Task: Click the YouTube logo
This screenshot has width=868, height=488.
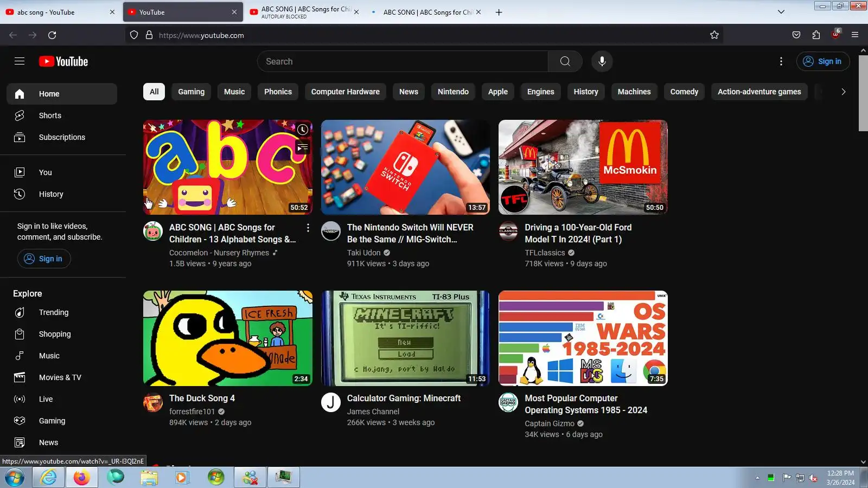Action: pos(63,61)
